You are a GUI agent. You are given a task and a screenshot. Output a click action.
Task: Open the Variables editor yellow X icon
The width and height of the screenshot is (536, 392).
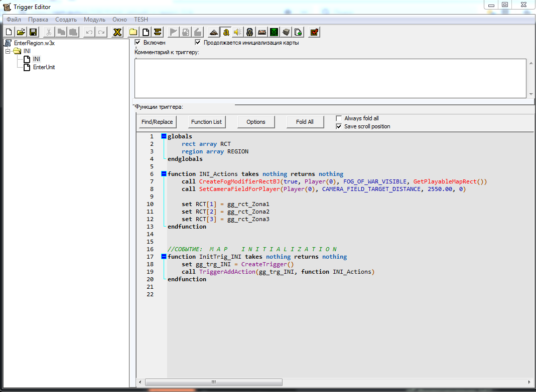117,32
